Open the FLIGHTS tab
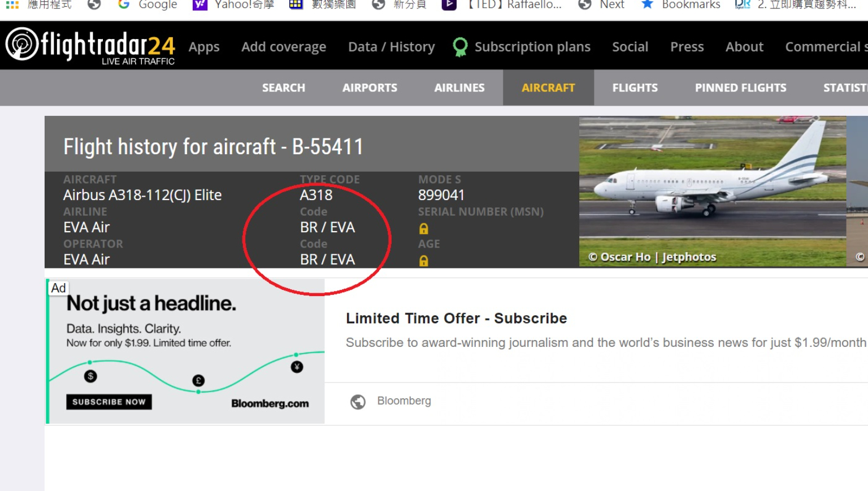The width and height of the screenshot is (868, 491). point(635,88)
